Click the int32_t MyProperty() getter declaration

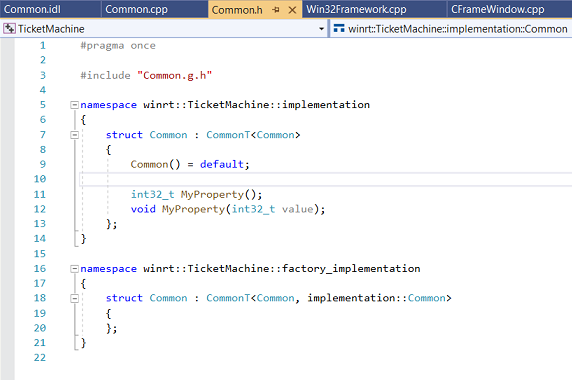(x=196, y=194)
